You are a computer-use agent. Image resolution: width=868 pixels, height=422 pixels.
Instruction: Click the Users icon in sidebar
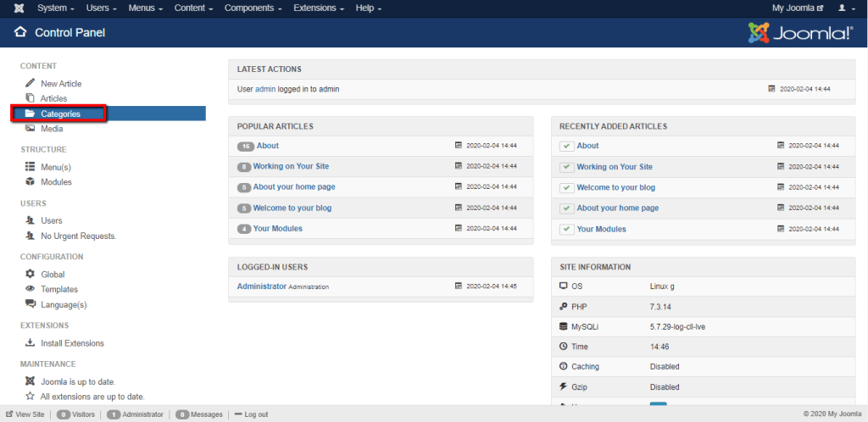30,220
